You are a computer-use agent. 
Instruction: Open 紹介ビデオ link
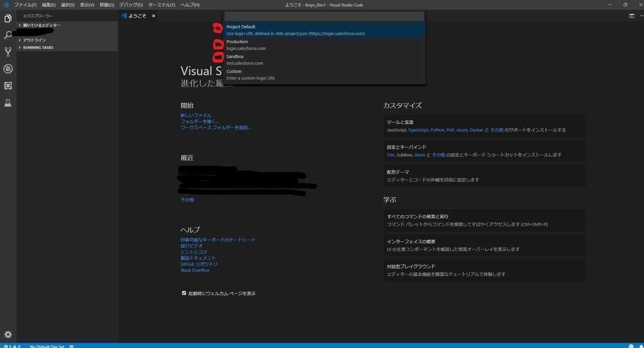[192, 246]
